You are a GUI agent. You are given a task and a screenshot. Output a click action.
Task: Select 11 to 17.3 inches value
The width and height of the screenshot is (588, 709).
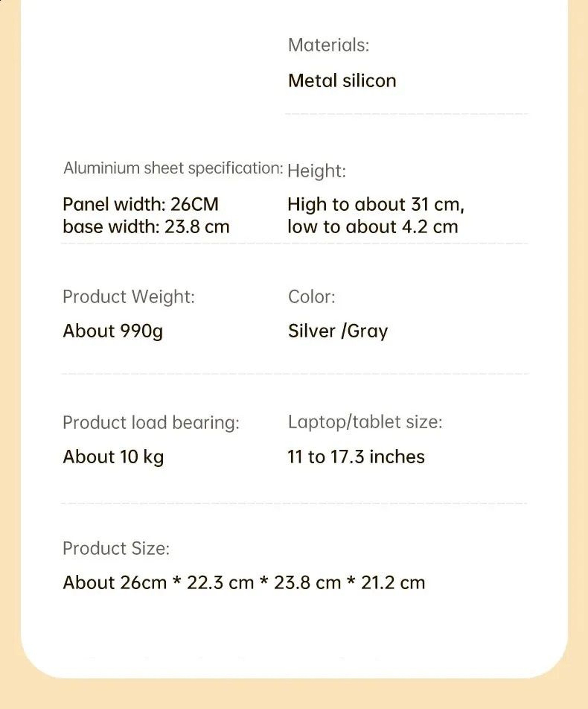pyautogui.click(x=356, y=457)
